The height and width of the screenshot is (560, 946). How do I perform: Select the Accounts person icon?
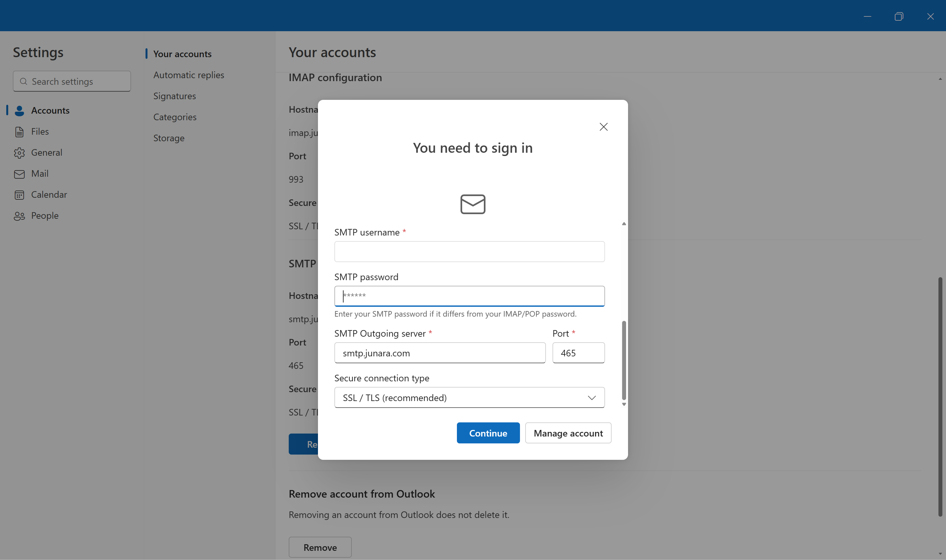click(x=19, y=111)
